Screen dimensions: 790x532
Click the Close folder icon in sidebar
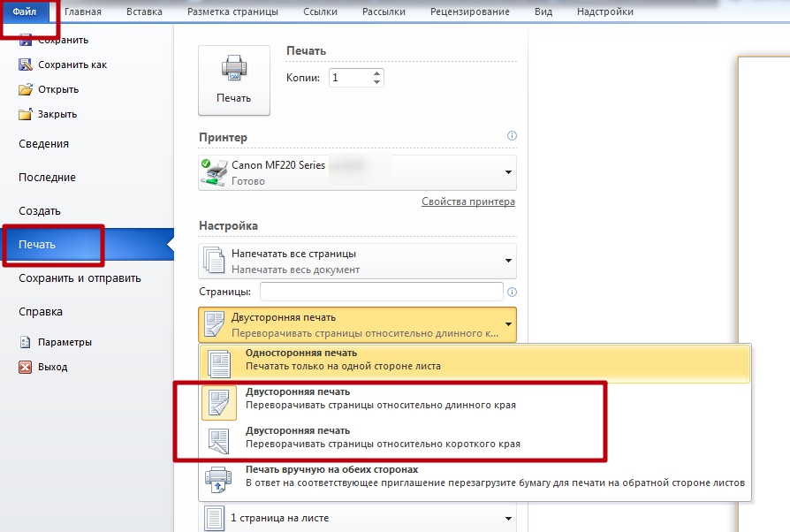click(26, 114)
